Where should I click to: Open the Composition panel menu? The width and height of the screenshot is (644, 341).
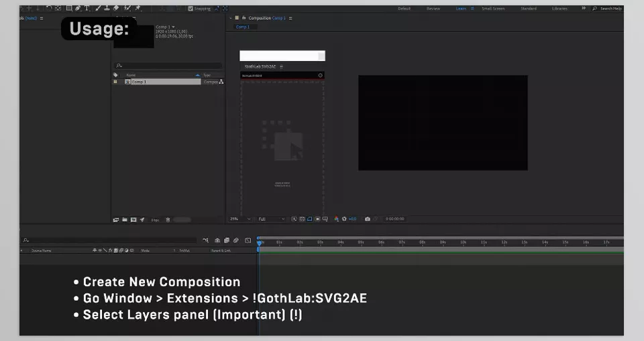290,18
